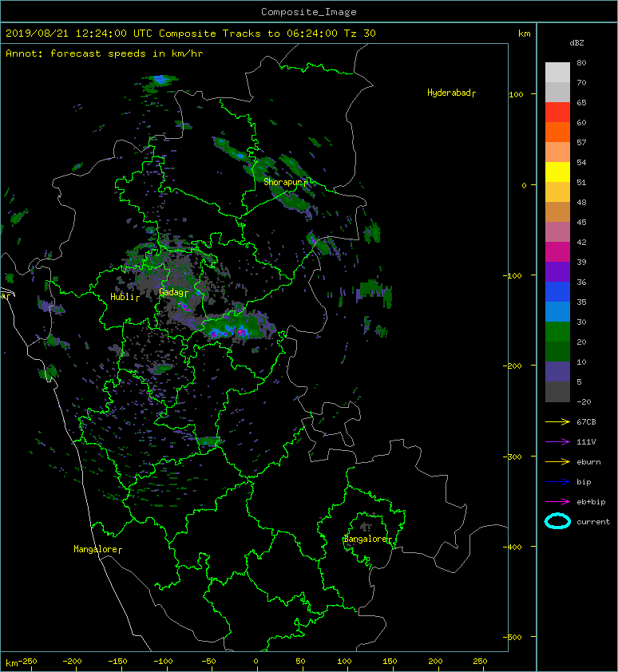Click the 42 value on dBZ colorbar

581,242
